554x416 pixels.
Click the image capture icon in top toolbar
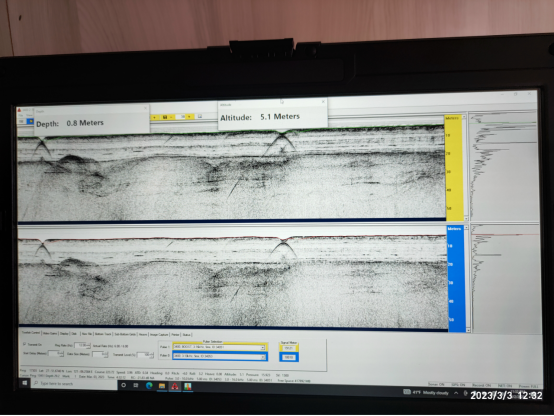pyautogui.click(x=200, y=116)
